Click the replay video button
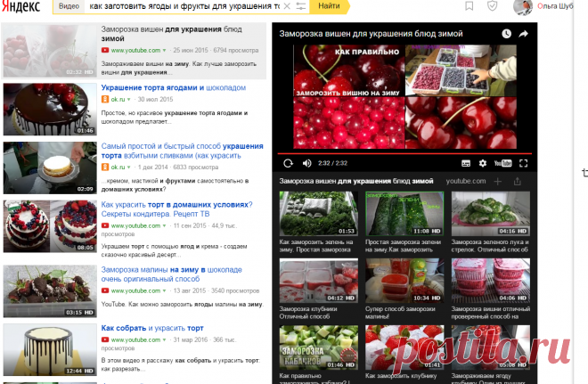This screenshot has width=588, height=384. [x=288, y=163]
